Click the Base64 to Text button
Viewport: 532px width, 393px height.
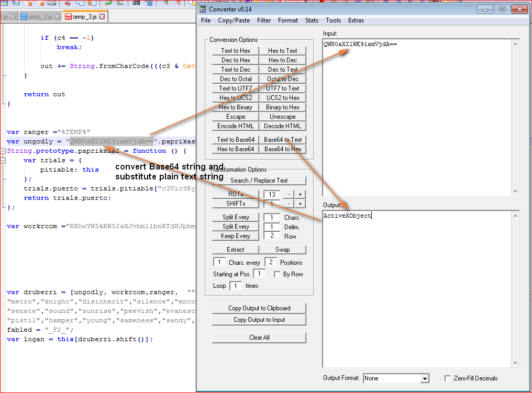pyautogui.click(x=283, y=140)
